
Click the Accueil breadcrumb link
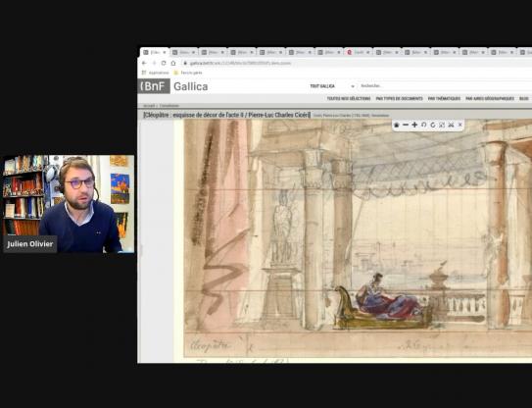[x=149, y=106]
